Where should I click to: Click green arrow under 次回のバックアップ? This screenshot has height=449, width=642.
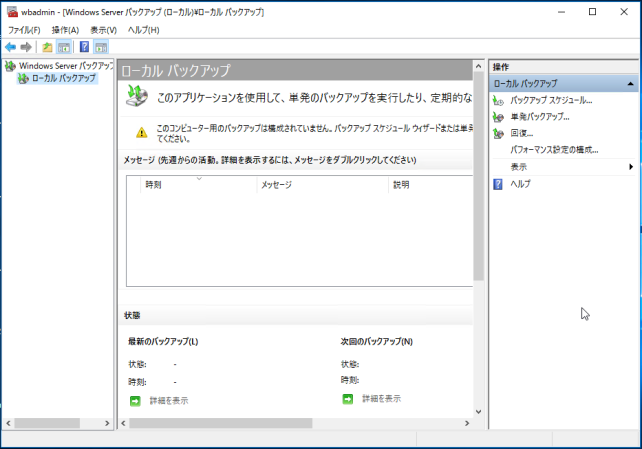coord(348,399)
